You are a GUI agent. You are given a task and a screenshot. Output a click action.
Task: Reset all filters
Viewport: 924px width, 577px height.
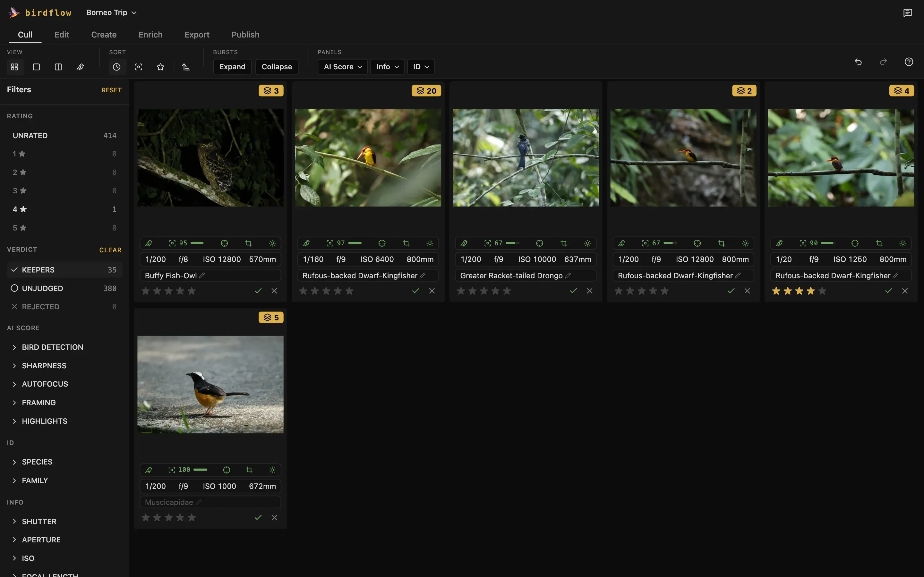[112, 90]
